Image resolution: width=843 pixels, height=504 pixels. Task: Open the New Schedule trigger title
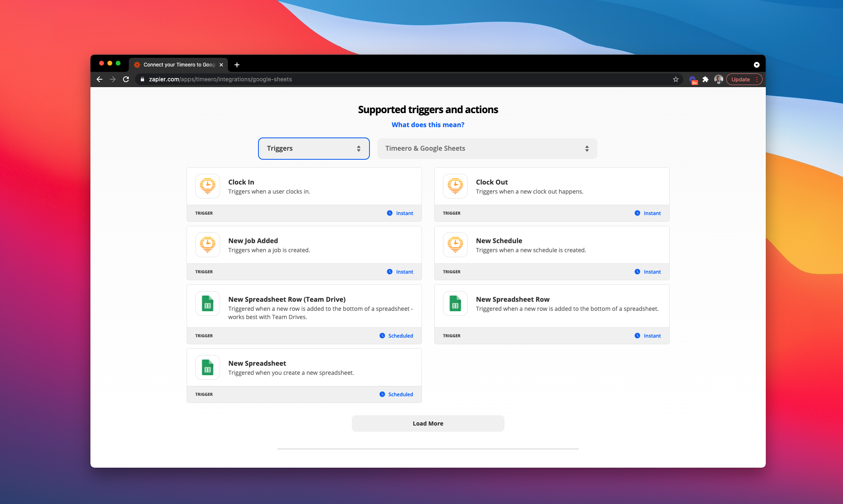pos(499,241)
